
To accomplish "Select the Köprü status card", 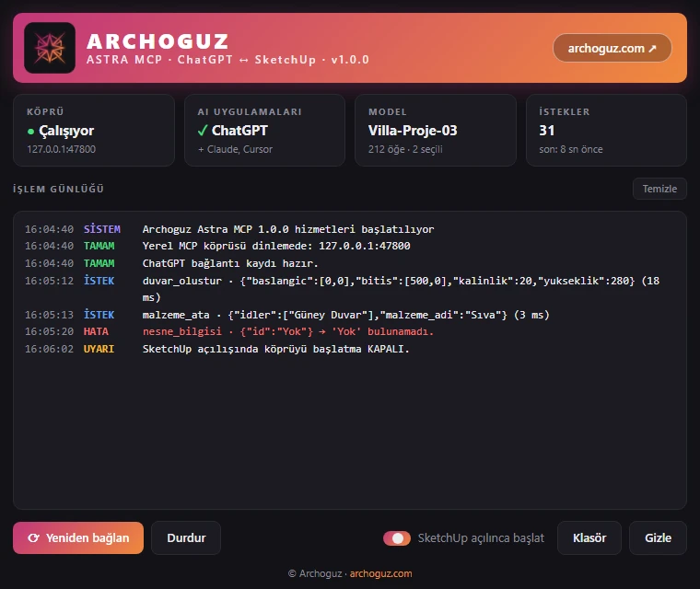I will point(94,131).
